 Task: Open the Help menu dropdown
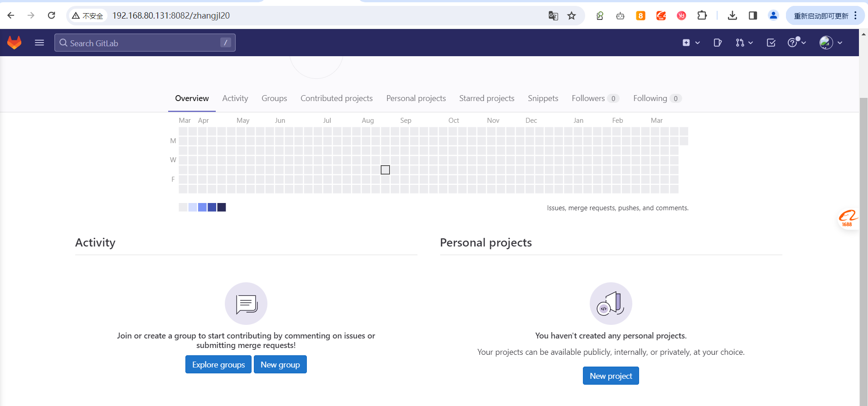point(796,43)
